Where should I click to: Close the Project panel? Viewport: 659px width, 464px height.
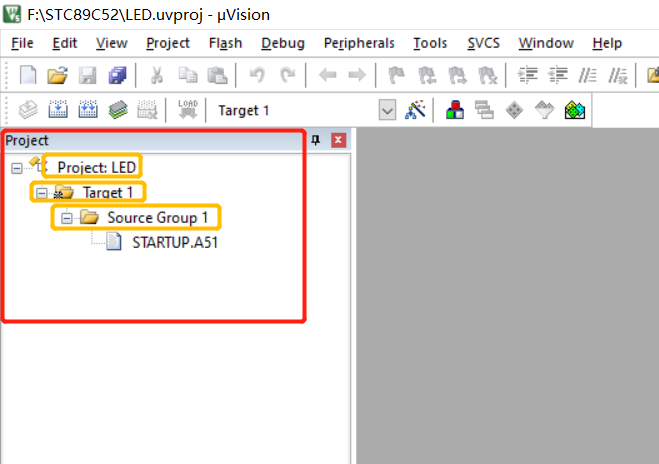coord(338,140)
